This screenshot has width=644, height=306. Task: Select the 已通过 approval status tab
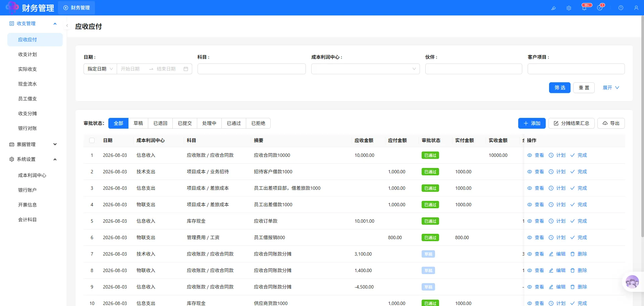click(234, 123)
